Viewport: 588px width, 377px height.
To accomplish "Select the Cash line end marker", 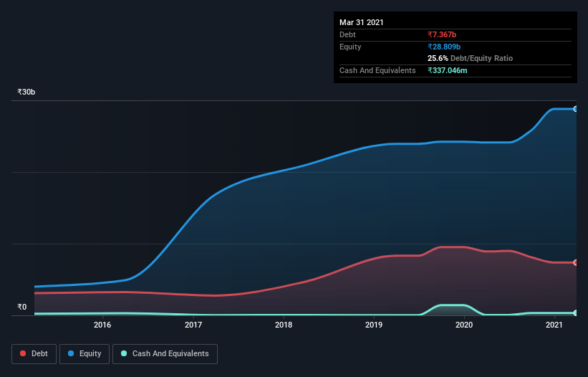I will (x=576, y=313).
